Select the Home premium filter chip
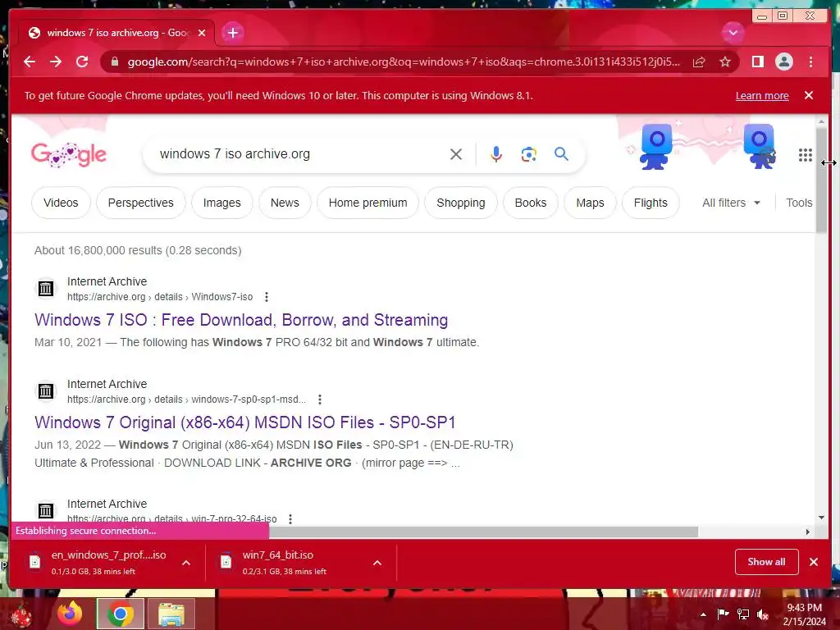Image resolution: width=840 pixels, height=630 pixels. coord(367,203)
